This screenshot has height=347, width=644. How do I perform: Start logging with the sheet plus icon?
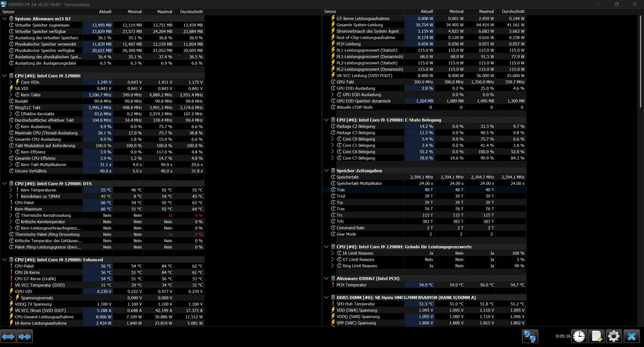tap(596, 336)
